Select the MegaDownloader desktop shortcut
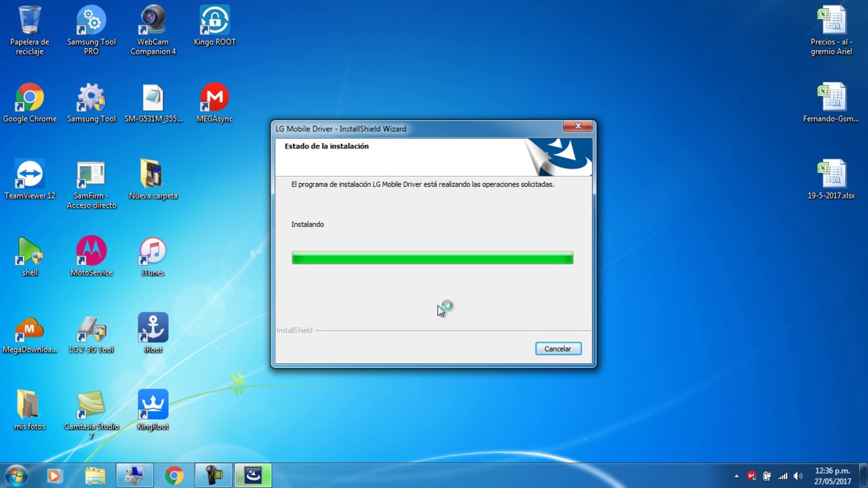The width and height of the screenshot is (868, 488). (30, 334)
